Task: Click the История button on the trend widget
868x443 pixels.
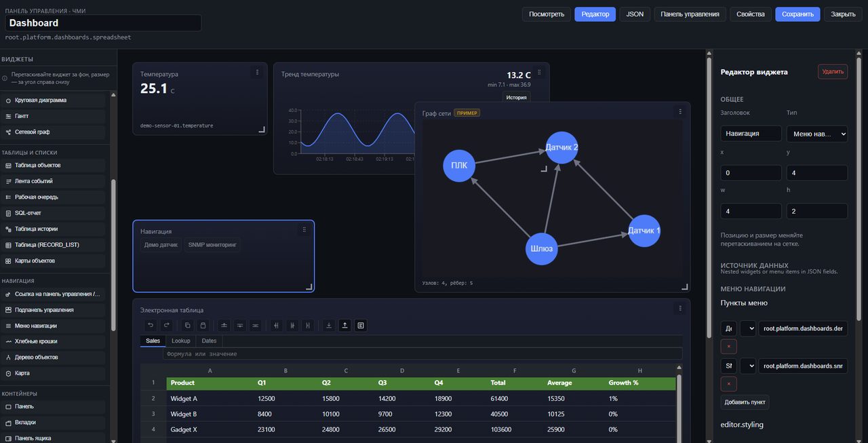Action: (x=516, y=97)
